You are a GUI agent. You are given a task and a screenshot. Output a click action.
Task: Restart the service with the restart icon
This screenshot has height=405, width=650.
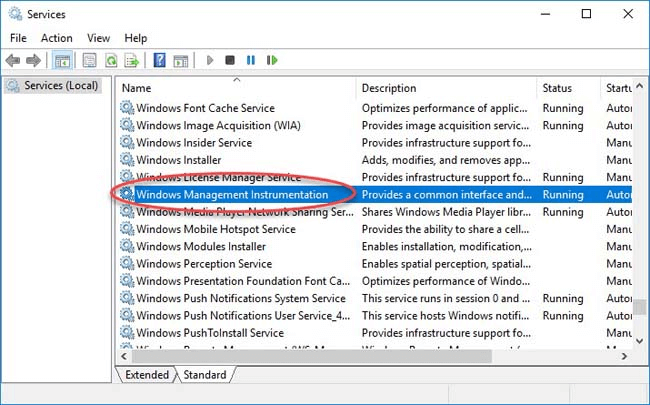click(272, 61)
